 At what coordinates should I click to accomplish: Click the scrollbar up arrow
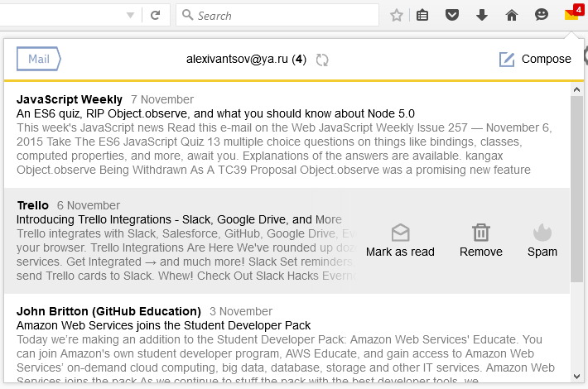pos(576,89)
